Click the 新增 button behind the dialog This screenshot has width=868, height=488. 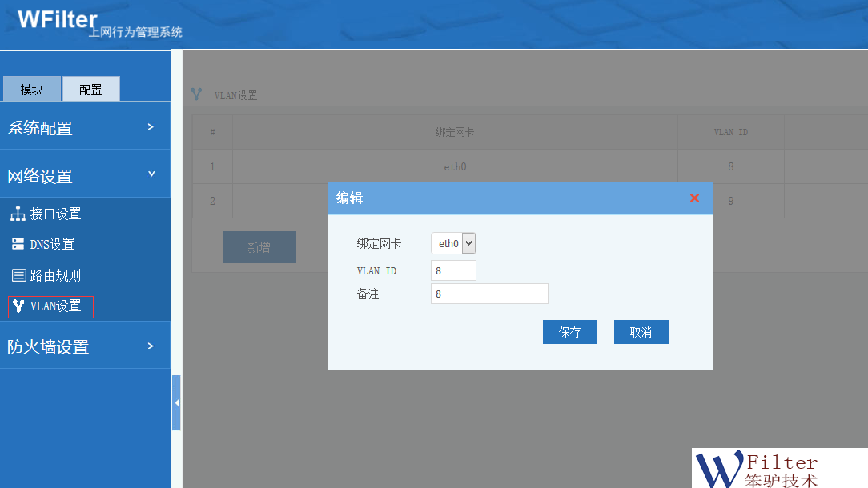pyautogui.click(x=259, y=248)
